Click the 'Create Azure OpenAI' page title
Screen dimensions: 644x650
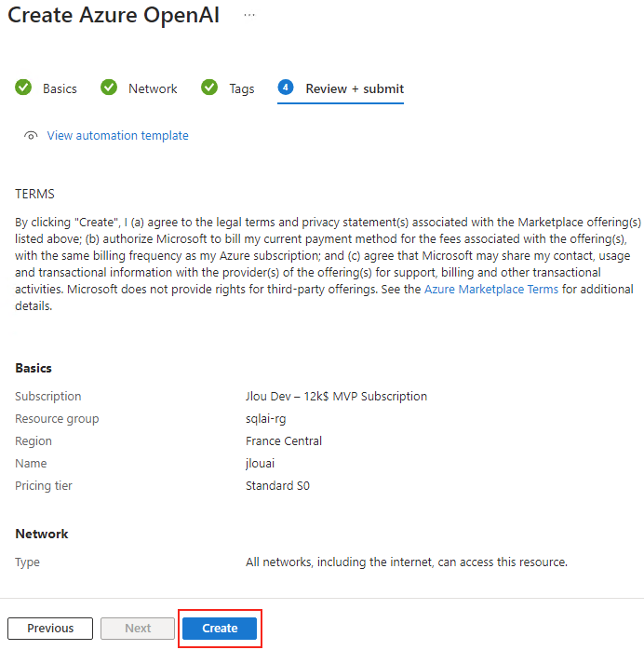click(x=114, y=15)
